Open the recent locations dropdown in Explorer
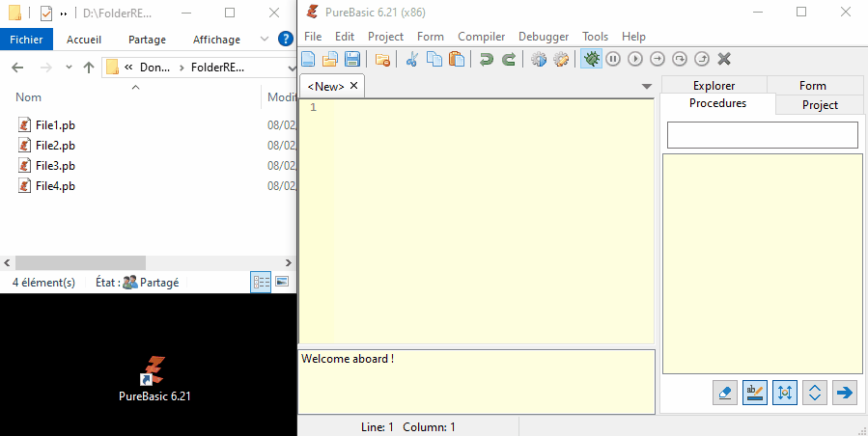Viewport: 868px width, 436px height. point(67,68)
